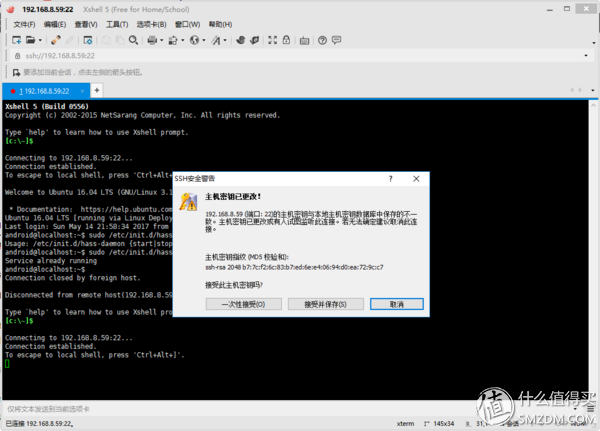
Task: Open the 工具(T) menu
Action: [x=117, y=24]
